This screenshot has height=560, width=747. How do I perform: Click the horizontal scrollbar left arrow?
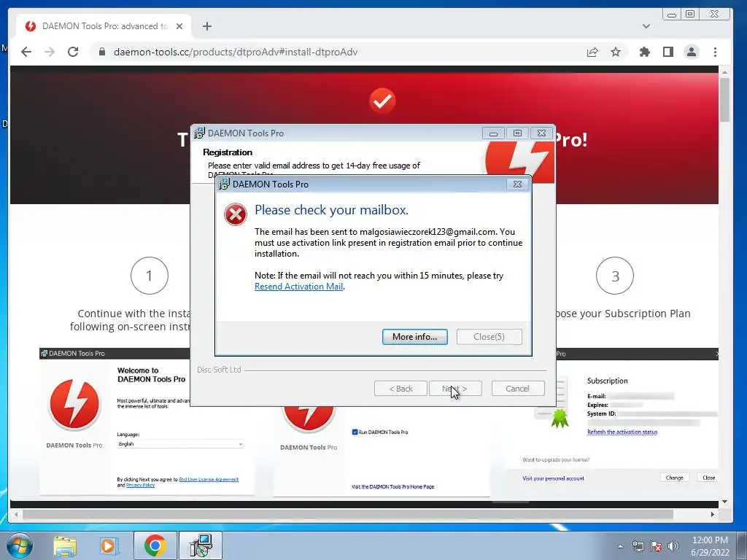[x=16, y=514]
